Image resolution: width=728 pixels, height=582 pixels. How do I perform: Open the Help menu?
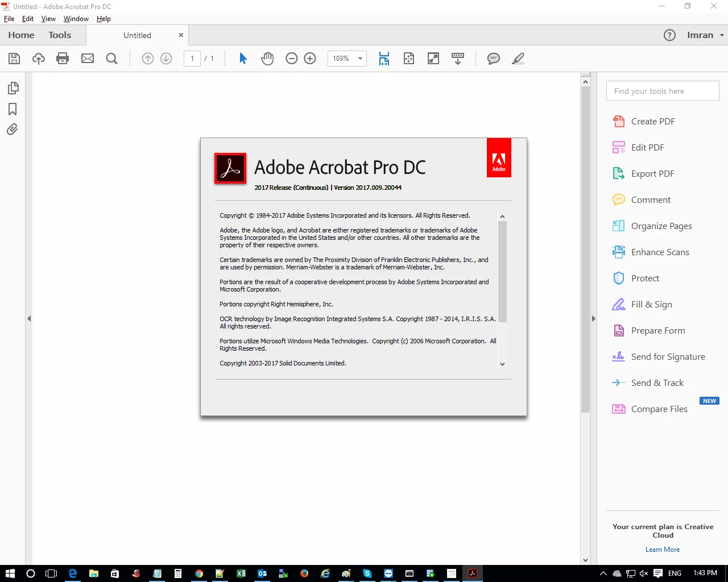[104, 19]
